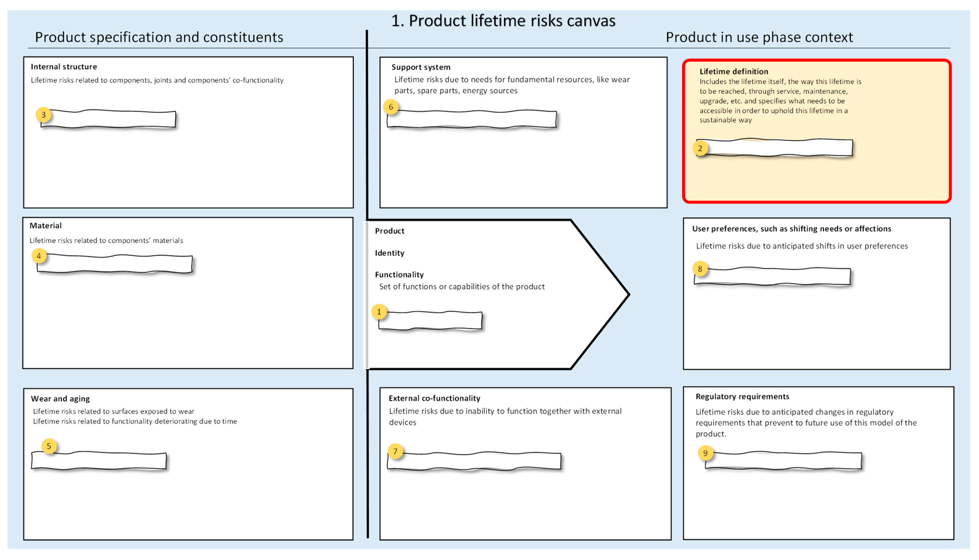Click yellow number 1 badge under Functionality

pos(379,311)
